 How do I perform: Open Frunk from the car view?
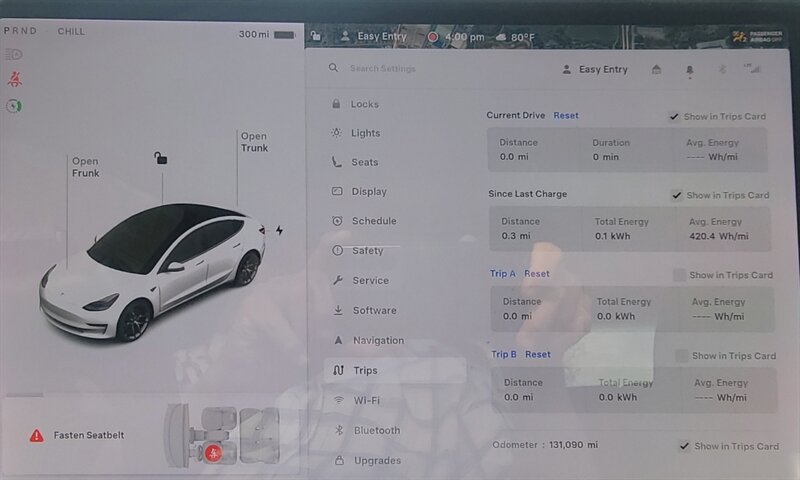tap(85, 167)
